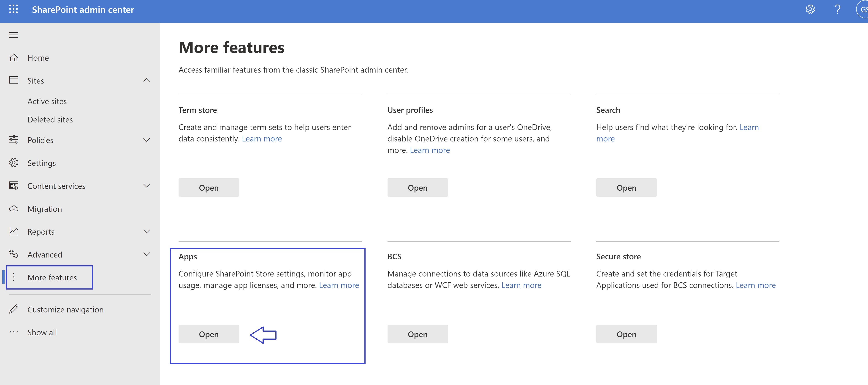Follow Learn more link for BCS
The width and height of the screenshot is (868, 385).
[521, 285]
